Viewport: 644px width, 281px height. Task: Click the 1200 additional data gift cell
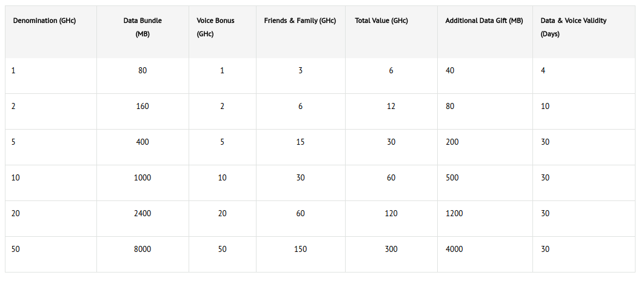point(454,214)
